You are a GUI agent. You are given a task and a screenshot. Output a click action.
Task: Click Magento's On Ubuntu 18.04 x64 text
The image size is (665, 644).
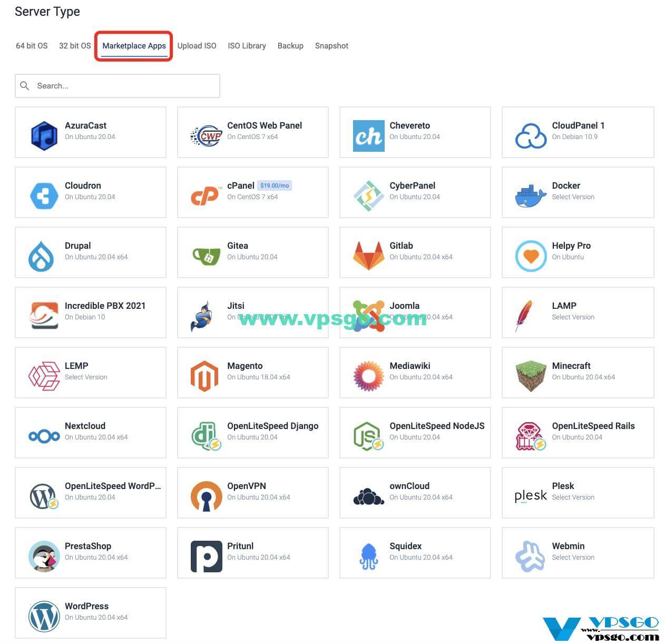259,377
